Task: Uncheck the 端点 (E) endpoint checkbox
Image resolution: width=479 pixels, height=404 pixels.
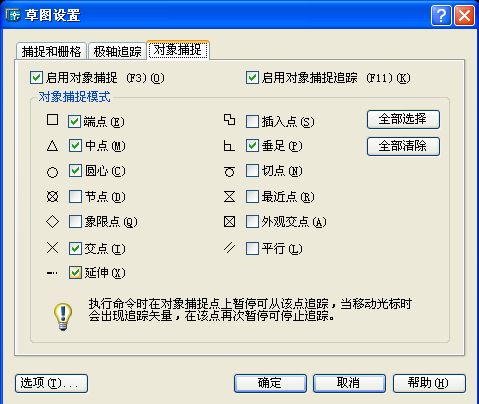Action: click(x=74, y=122)
